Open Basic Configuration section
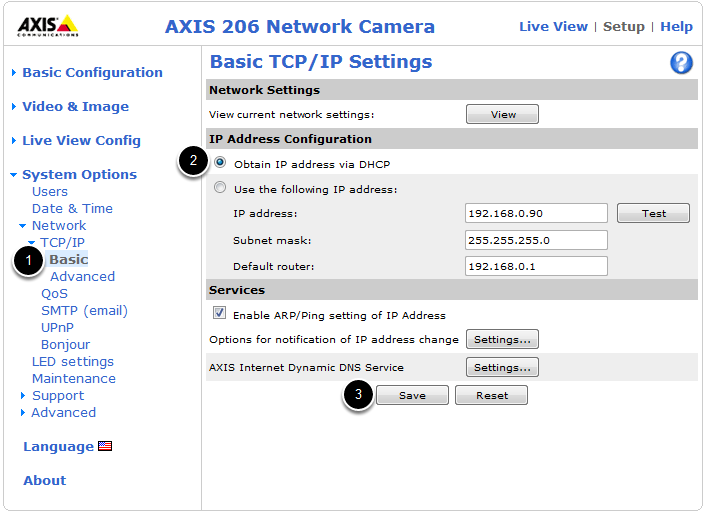The image size is (705, 514). click(93, 72)
